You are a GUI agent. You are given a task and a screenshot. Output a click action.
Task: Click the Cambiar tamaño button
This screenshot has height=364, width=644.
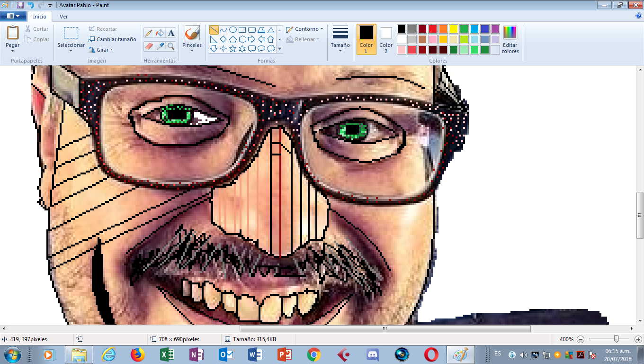(x=112, y=39)
